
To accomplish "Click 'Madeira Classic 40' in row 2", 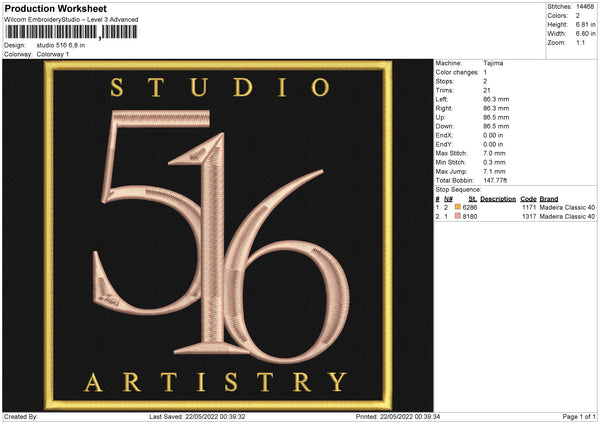I will point(567,217).
